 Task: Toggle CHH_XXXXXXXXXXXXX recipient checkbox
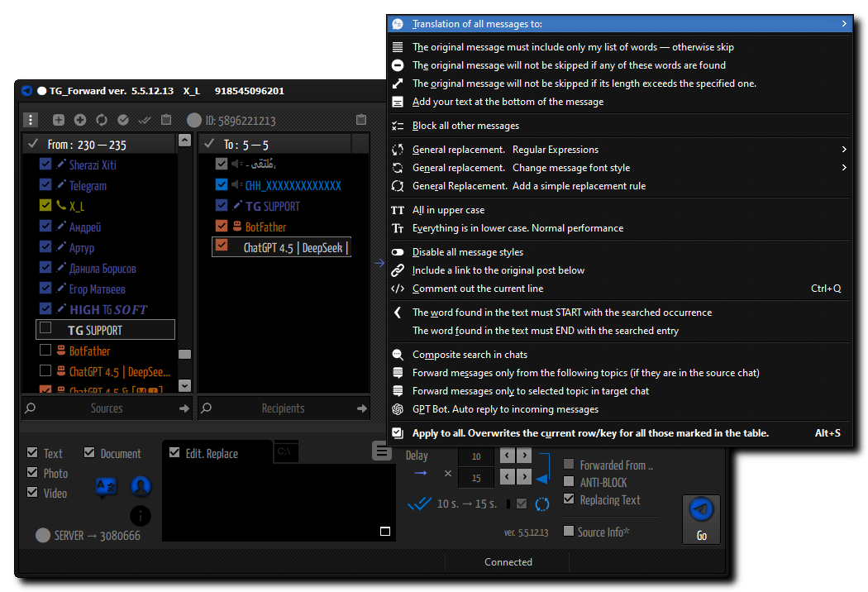tap(222, 184)
